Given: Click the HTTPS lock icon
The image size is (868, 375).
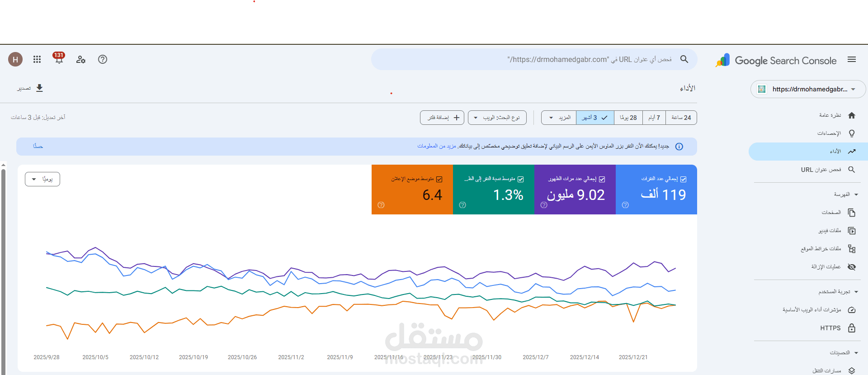Looking at the screenshot, I should click(x=852, y=328).
